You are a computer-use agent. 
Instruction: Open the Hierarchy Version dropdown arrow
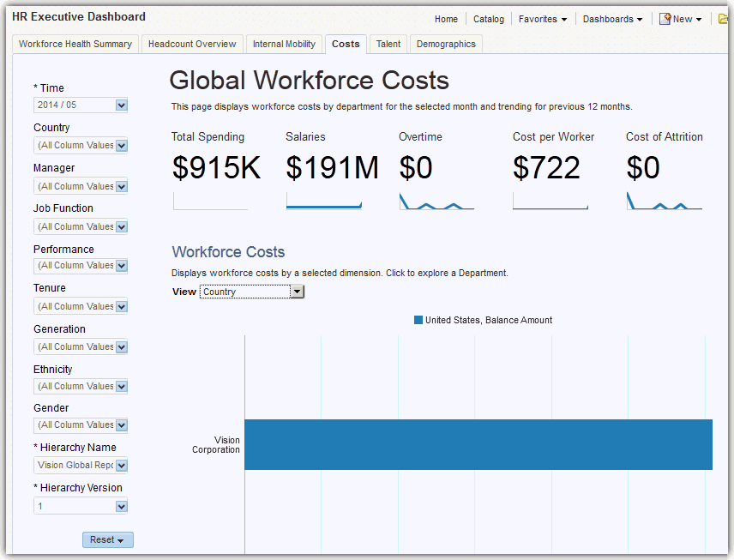(121, 506)
